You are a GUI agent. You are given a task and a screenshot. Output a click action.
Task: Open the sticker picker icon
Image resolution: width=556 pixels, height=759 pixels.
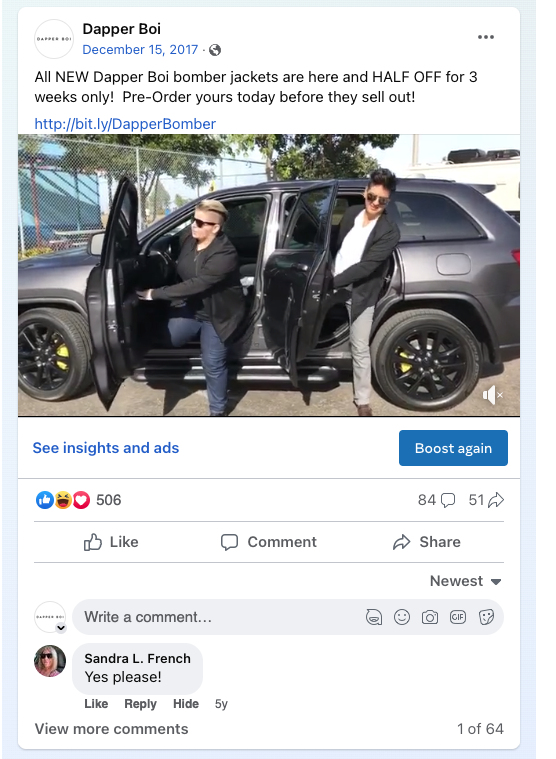[x=486, y=617]
